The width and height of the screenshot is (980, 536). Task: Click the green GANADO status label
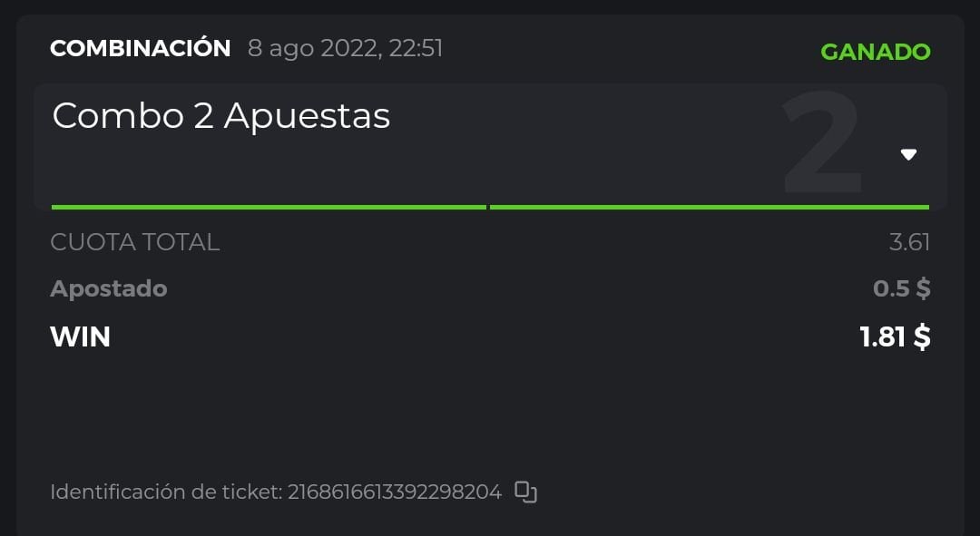(875, 52)
